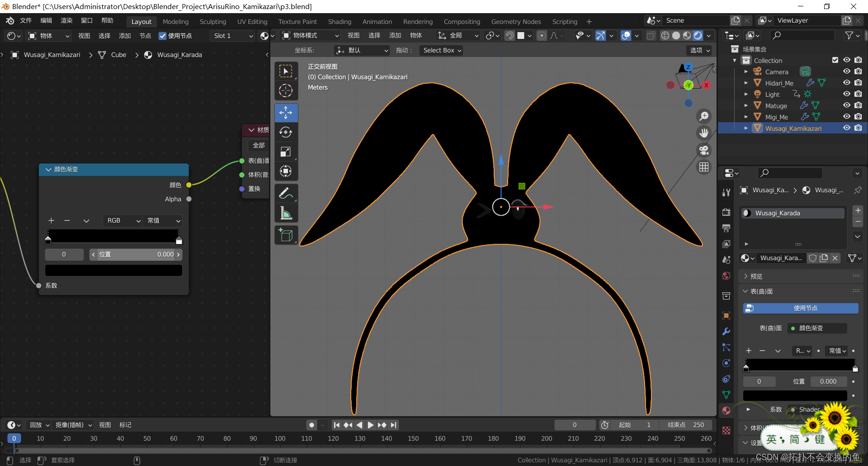This screenshot has height=466, width=868.
Task: Click the 3D Cursor tool
Action: coord(286,90)
